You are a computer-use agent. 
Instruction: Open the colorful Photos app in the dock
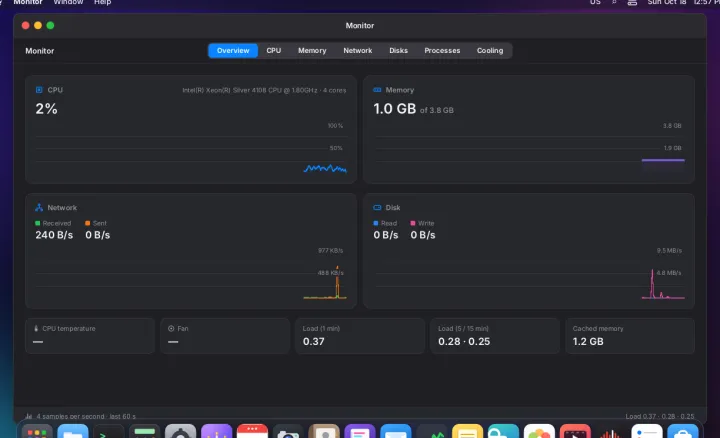point(539,432)
